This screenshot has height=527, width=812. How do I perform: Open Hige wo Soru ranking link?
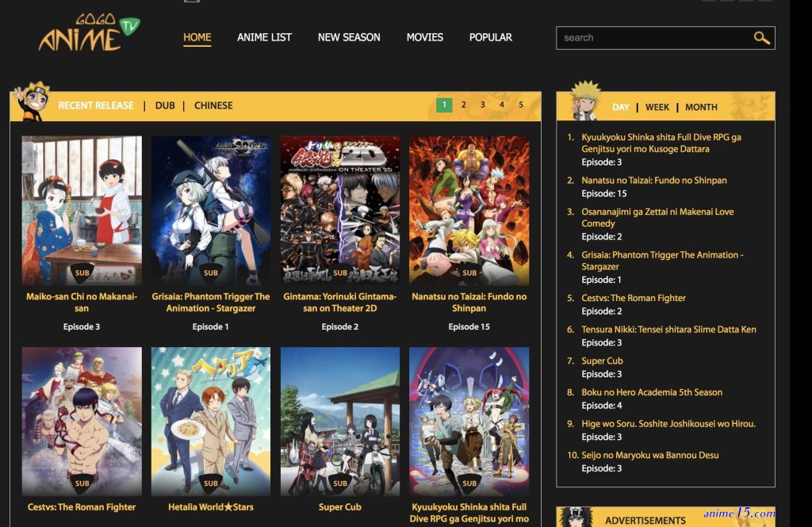[x=668, y=423]
